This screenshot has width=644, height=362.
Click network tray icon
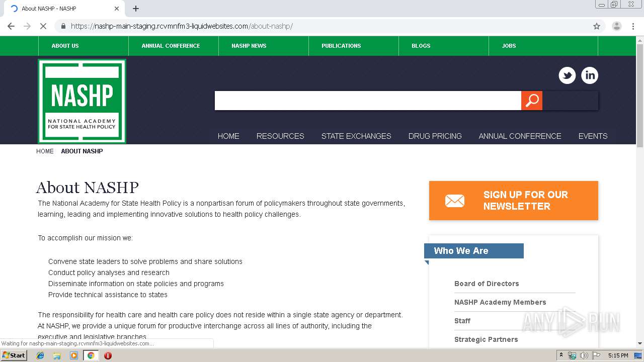click(x=572, y=355)
